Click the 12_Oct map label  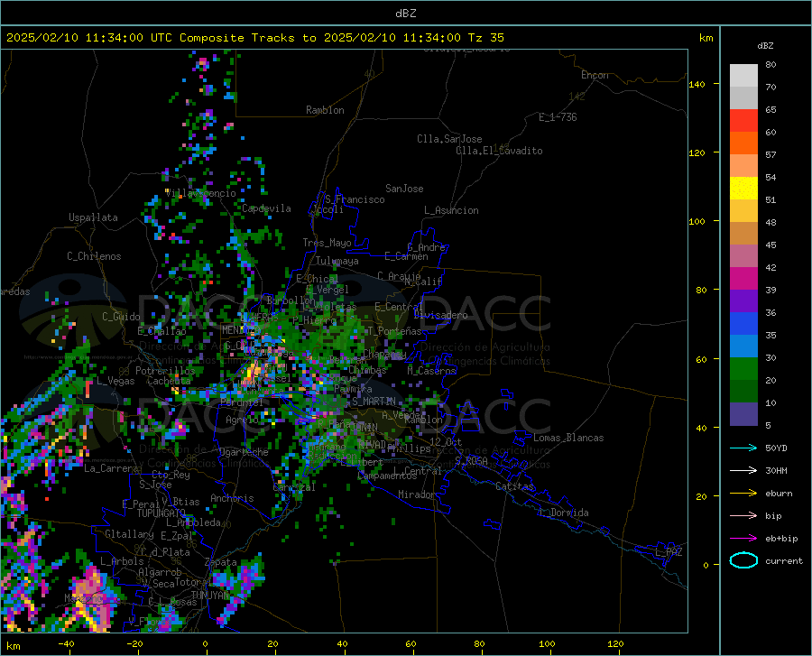pyautogui.click(x=446, y=442)
